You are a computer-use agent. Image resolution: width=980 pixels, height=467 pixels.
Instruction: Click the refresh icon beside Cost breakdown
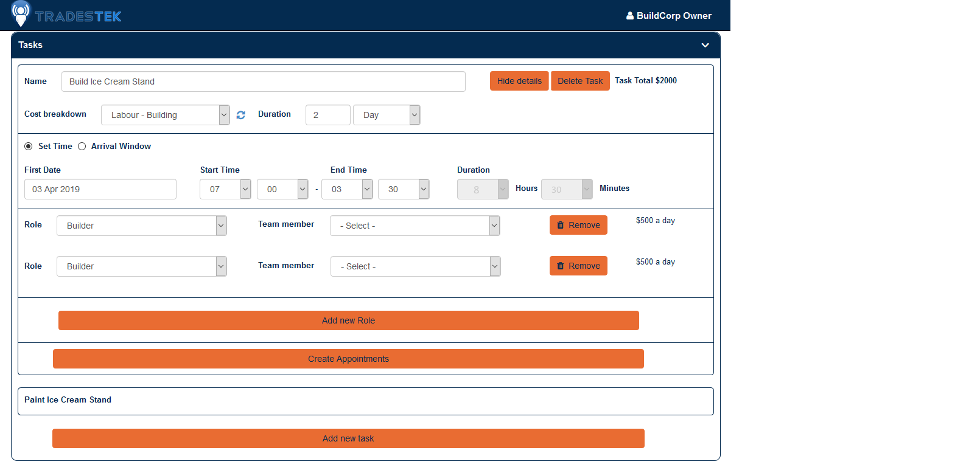tap(241, 115)
